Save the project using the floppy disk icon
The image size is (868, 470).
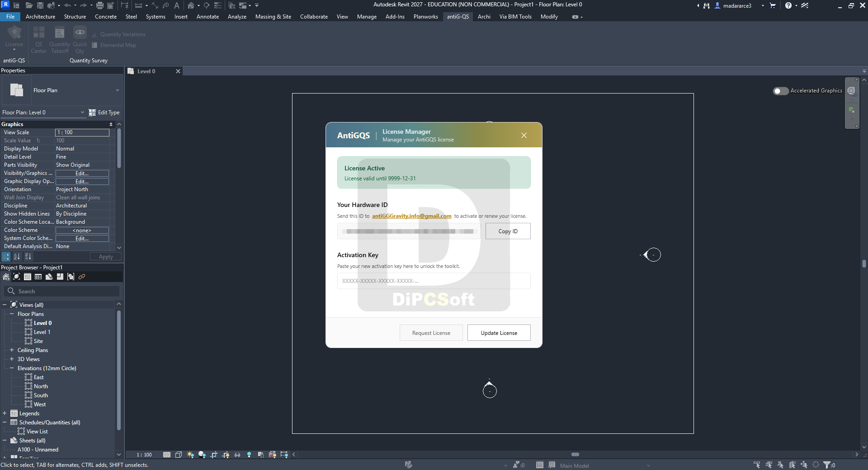[40, 5]
